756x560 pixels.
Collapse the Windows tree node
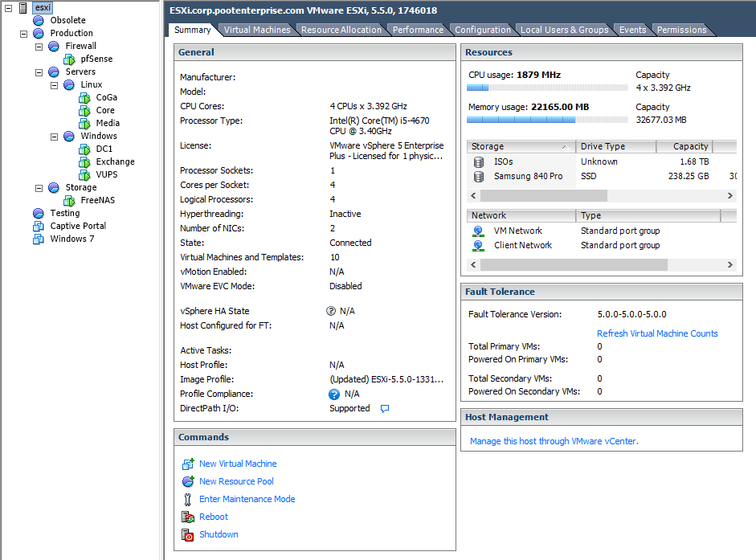point(55,137)
